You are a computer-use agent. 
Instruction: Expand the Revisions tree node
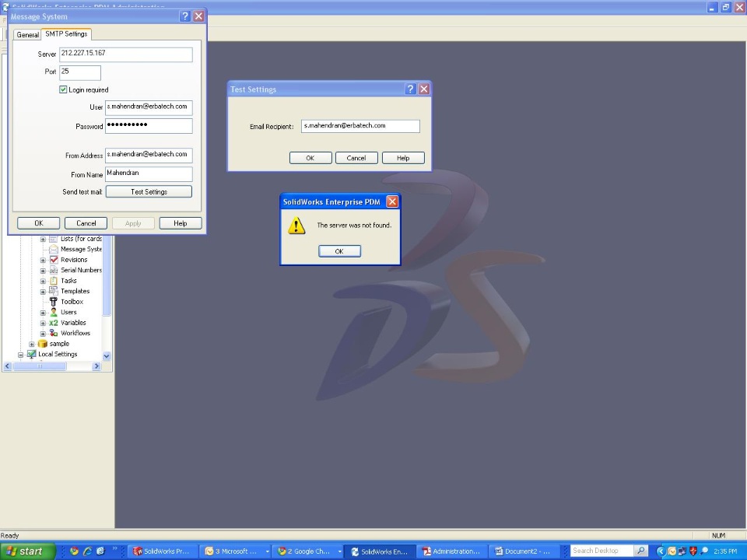click(43, 260)
